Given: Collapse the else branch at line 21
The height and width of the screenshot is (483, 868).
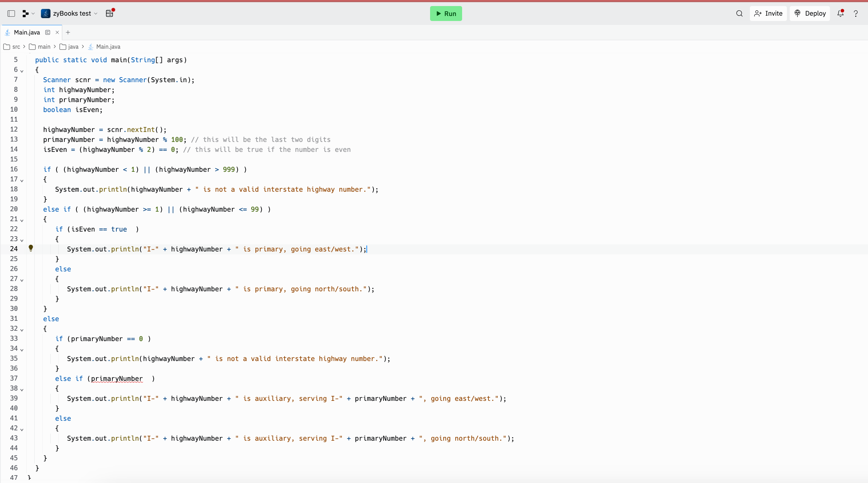Looking at the screenshot, I should coord(21,221).
